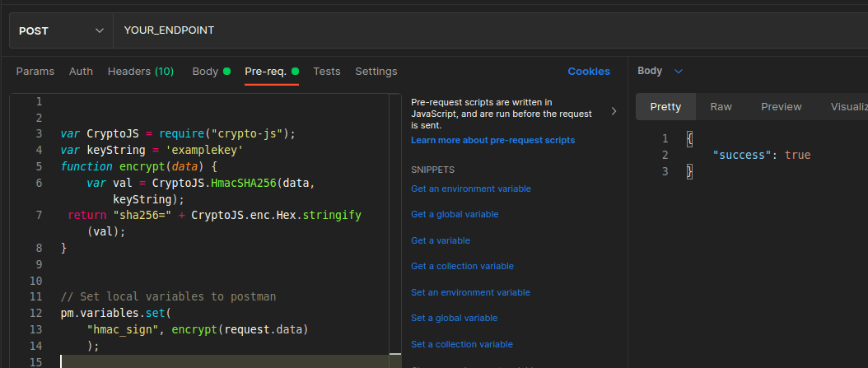Select the Raw response view
Viewport: 868px width, 368px height.
pos(721,107)
